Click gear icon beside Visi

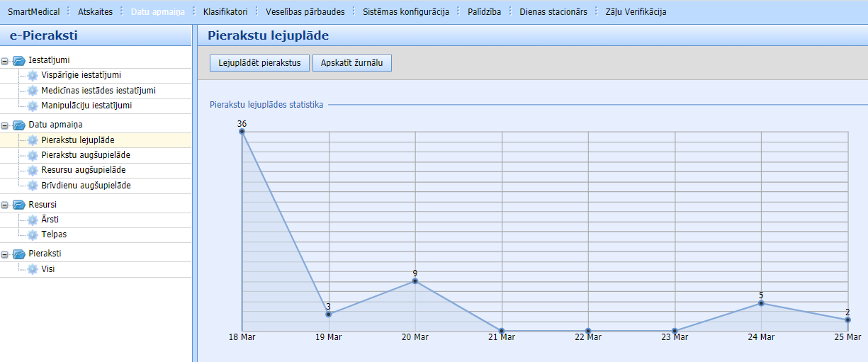(33, 270)
